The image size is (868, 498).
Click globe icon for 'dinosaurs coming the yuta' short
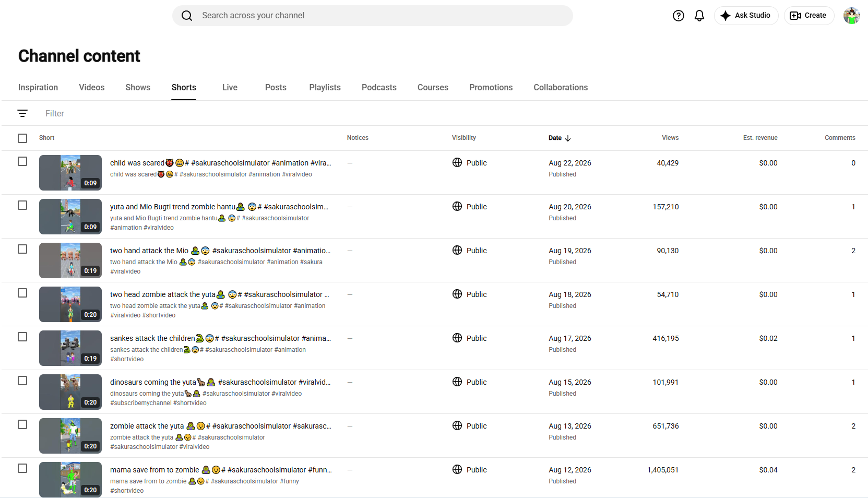coord(457,382)
